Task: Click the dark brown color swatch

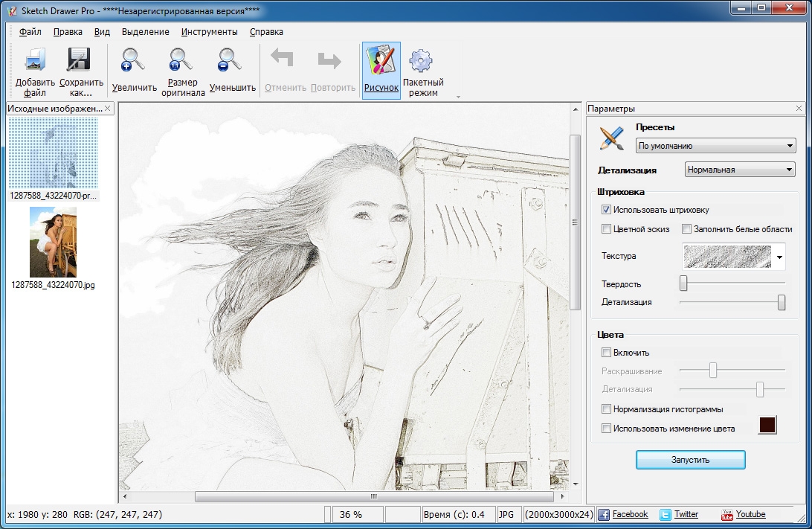Action: click(x=767, y=425)
